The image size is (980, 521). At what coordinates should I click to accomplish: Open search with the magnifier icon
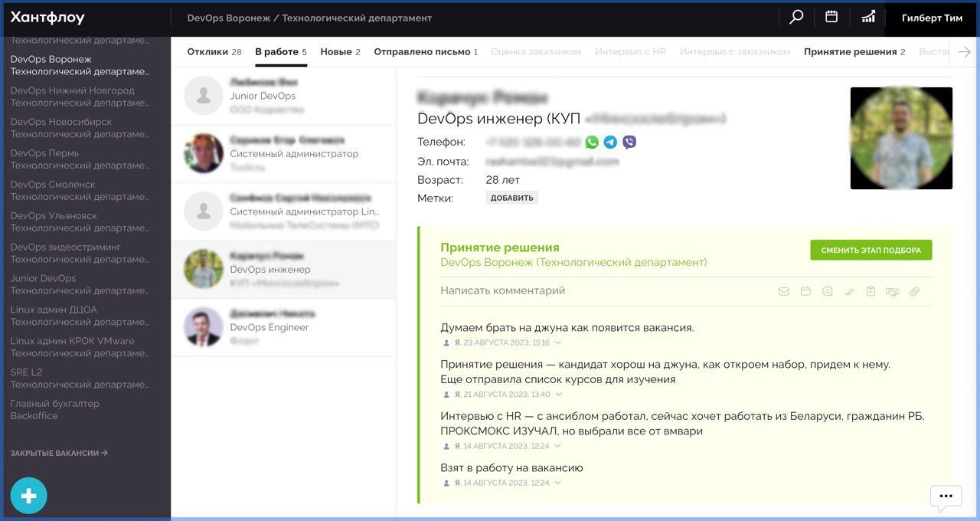pos(796,17)
